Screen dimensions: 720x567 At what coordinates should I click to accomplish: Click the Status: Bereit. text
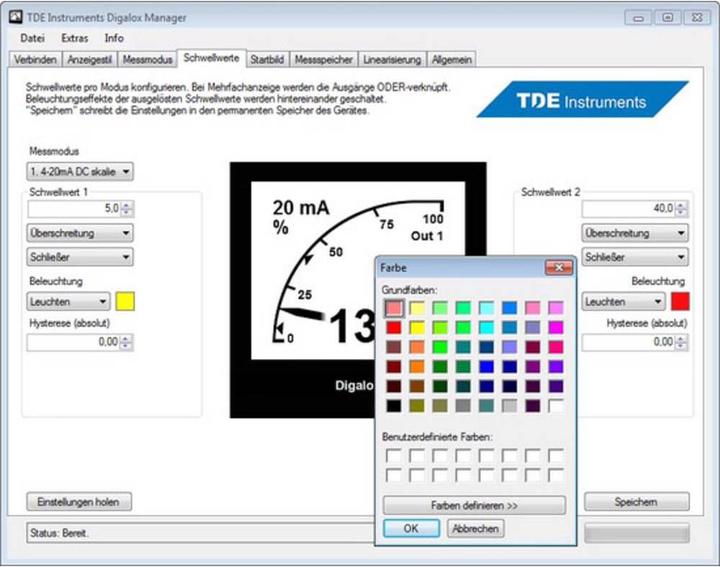(59, 533)
